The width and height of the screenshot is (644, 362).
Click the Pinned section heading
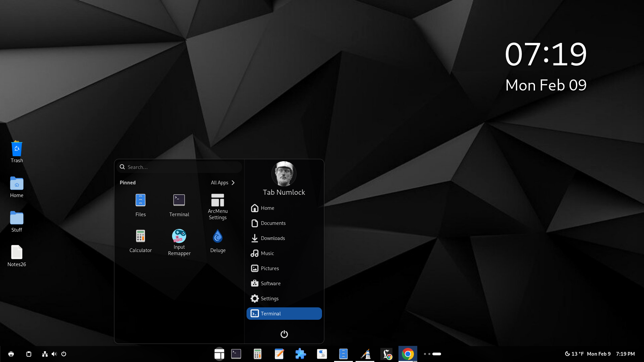[128, 183]
